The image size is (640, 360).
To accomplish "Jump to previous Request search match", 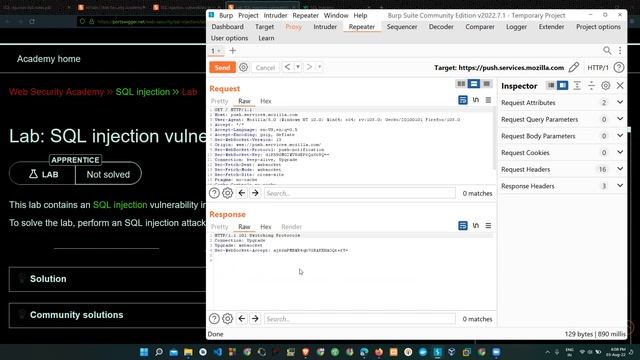I will pyautogui.click(x=242, y=193).
